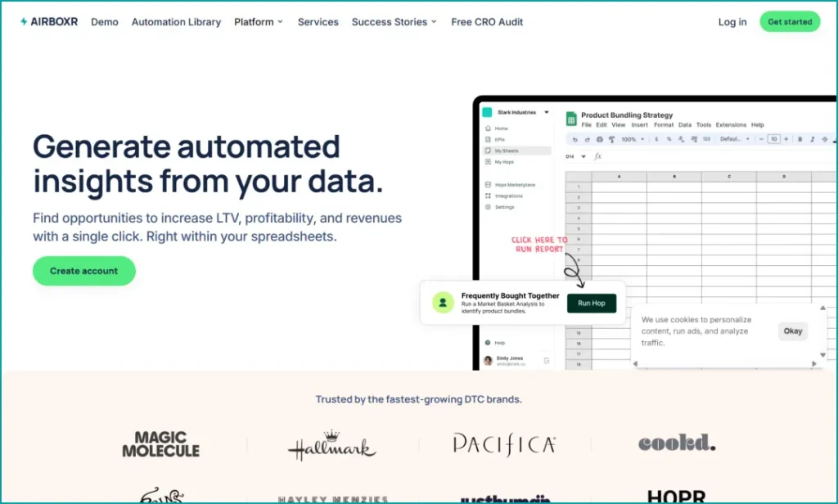Apply the Paint format tool
This screenshot has height=504, width=838.
[611, 139]
